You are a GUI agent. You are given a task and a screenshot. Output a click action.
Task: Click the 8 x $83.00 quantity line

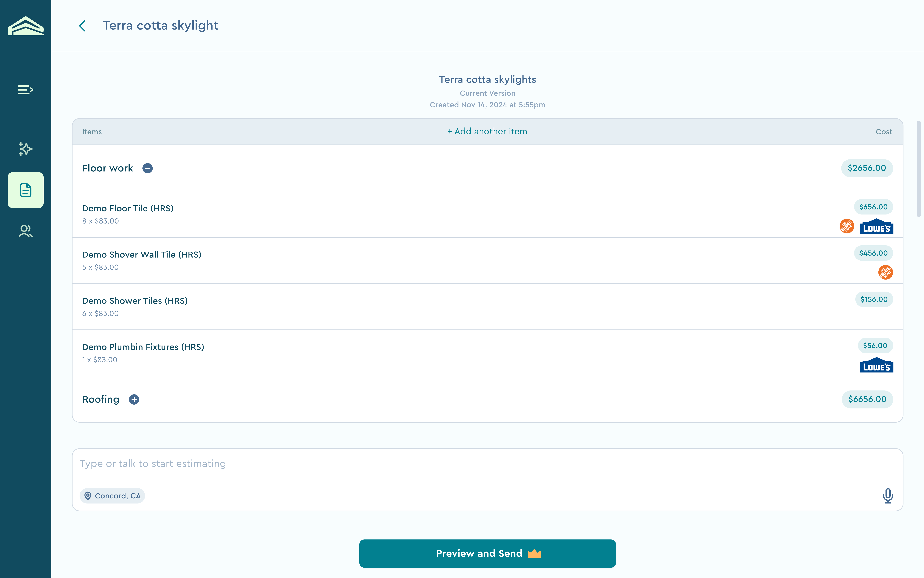pos(100,221)
